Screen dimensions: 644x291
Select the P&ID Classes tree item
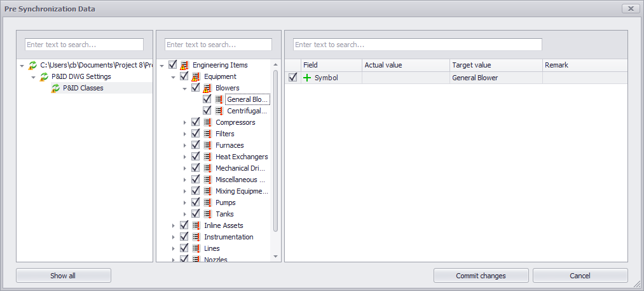(83, 88)
